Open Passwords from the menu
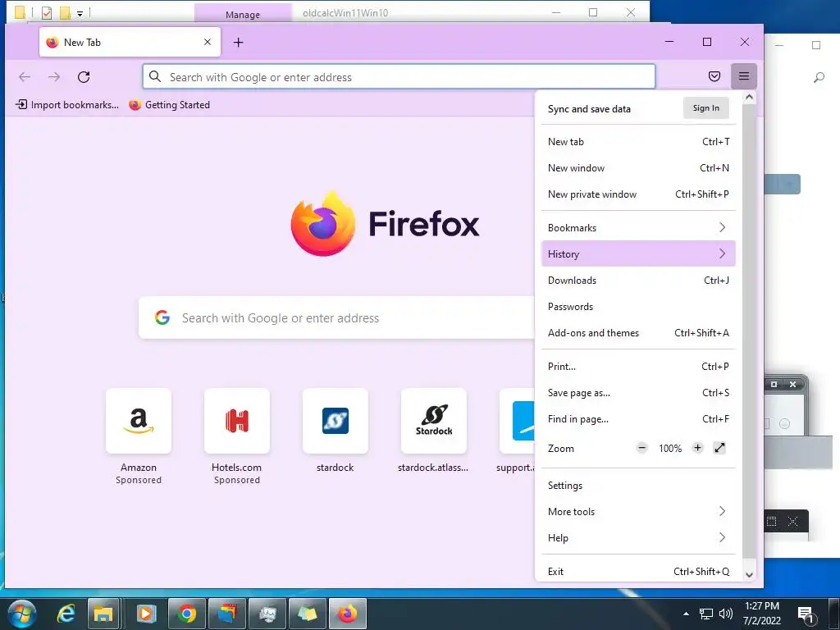The height and width of the screenshot is (630, 840). click(x=638, y=307)
